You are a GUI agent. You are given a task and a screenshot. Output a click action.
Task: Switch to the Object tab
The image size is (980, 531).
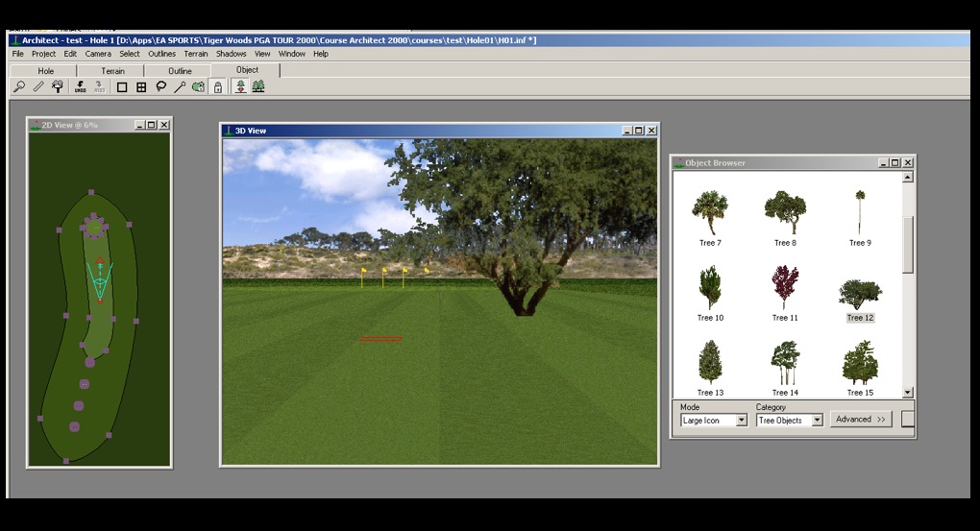(247, 70)
